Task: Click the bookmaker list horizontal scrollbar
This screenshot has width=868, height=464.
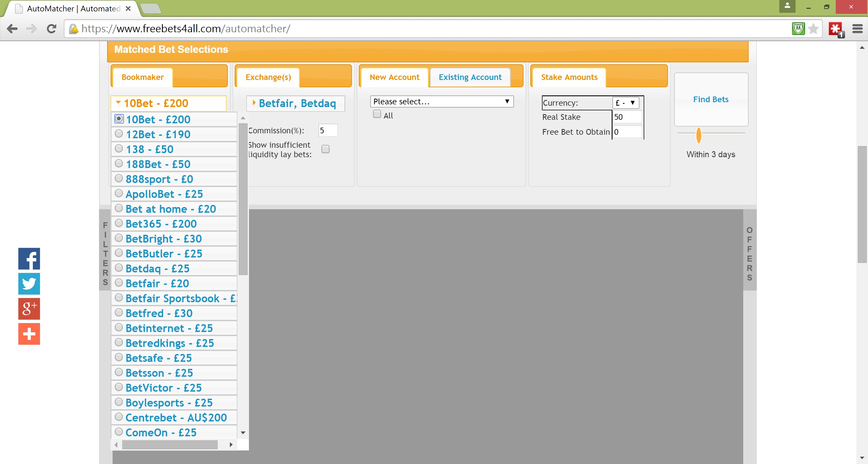Action: 170,445
